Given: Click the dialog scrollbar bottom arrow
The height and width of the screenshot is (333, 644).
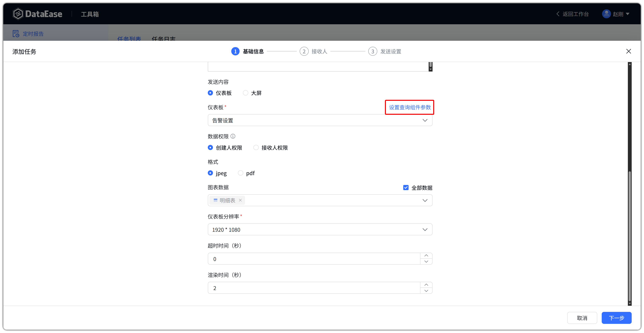Looking at the screenshot, I should coord(630,303).
